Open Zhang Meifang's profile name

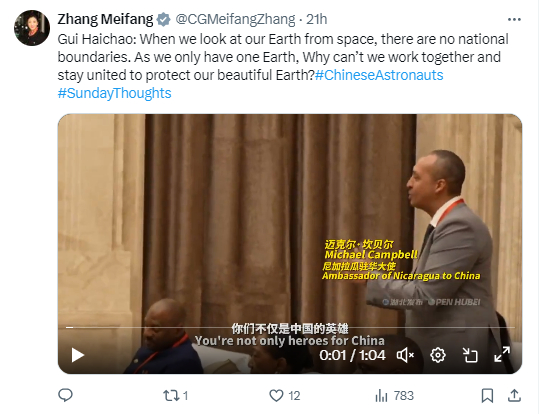(105, 19)
